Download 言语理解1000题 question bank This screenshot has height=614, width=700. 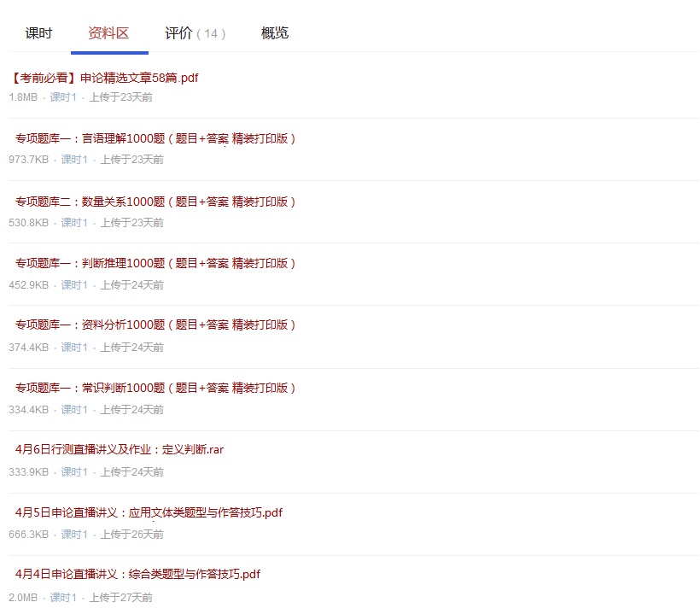point(155,139)
